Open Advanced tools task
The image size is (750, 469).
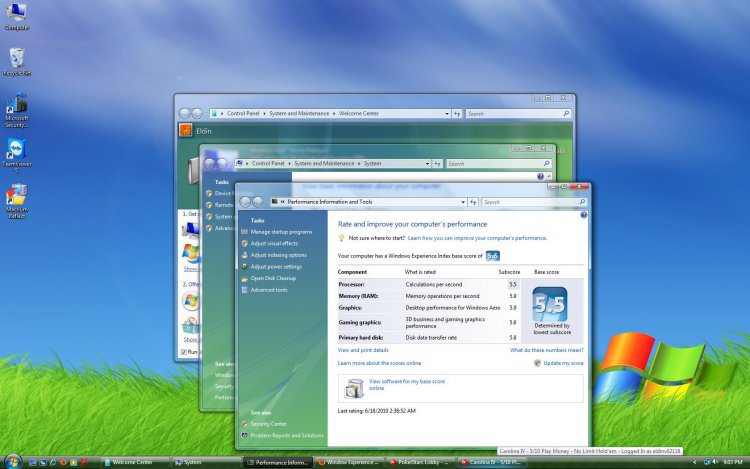pyautogui.click(x=269, y=290)
